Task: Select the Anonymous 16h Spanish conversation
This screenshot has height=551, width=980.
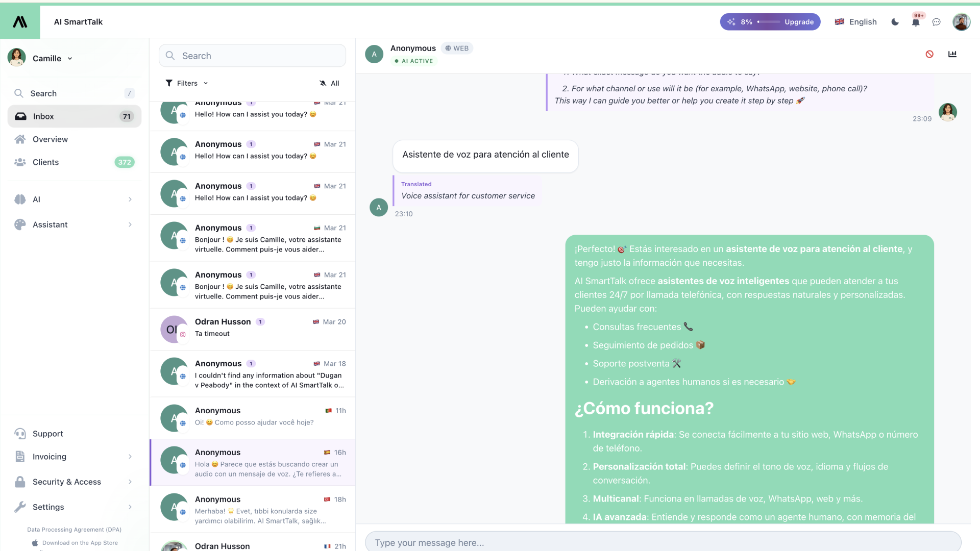Action: point(253,463)
